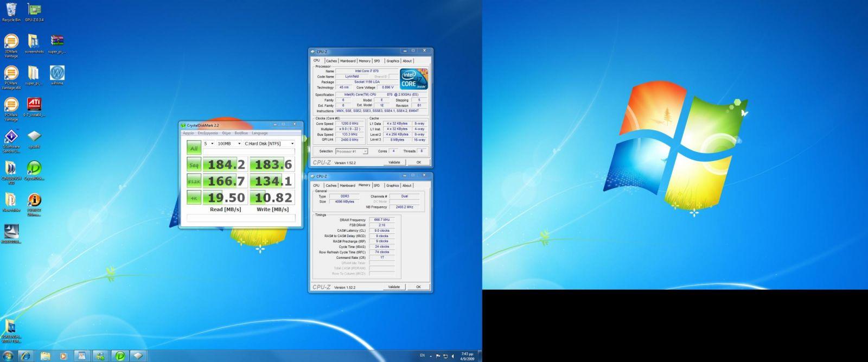Click Validate in lower CPU-Z window
This screenshot has width=868, height=362.
tap(394, 287)
